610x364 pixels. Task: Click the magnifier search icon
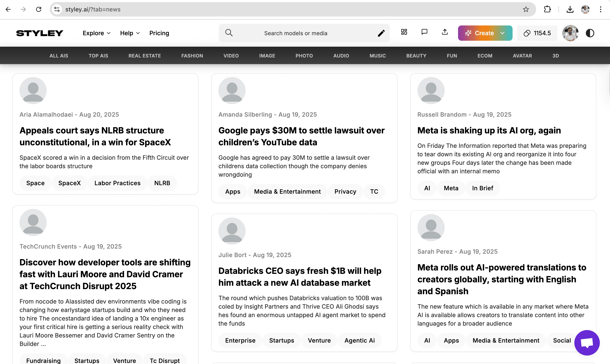coord(229,33)
